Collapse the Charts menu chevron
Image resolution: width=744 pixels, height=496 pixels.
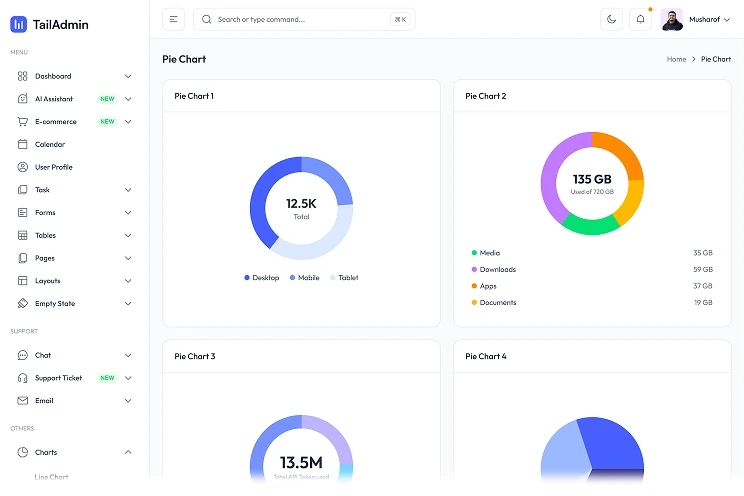[128, 452]
